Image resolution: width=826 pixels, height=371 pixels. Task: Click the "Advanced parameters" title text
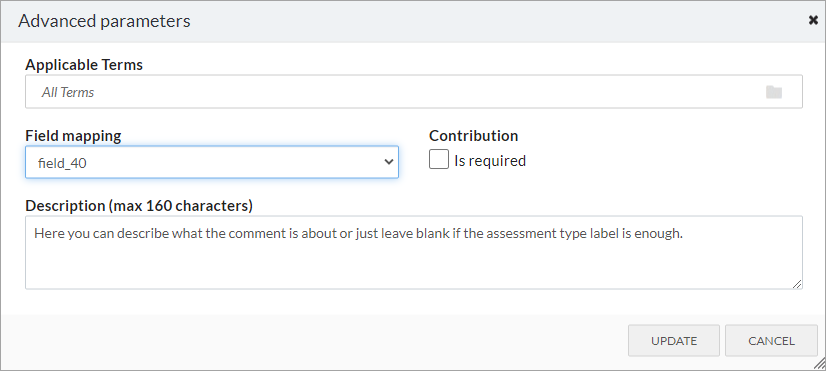(104, 21)
